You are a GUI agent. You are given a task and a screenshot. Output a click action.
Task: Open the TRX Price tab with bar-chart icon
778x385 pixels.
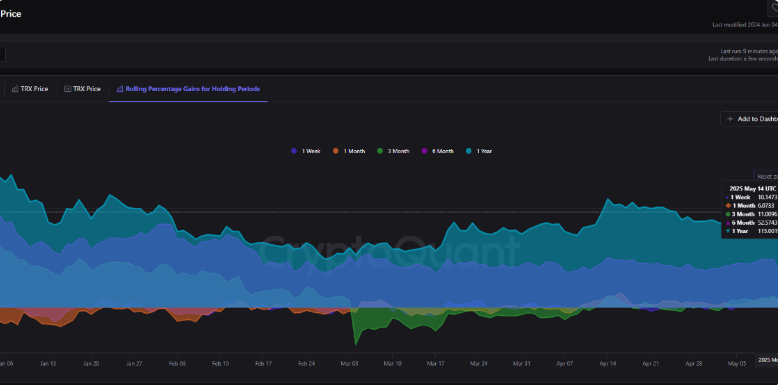[30, 89]
